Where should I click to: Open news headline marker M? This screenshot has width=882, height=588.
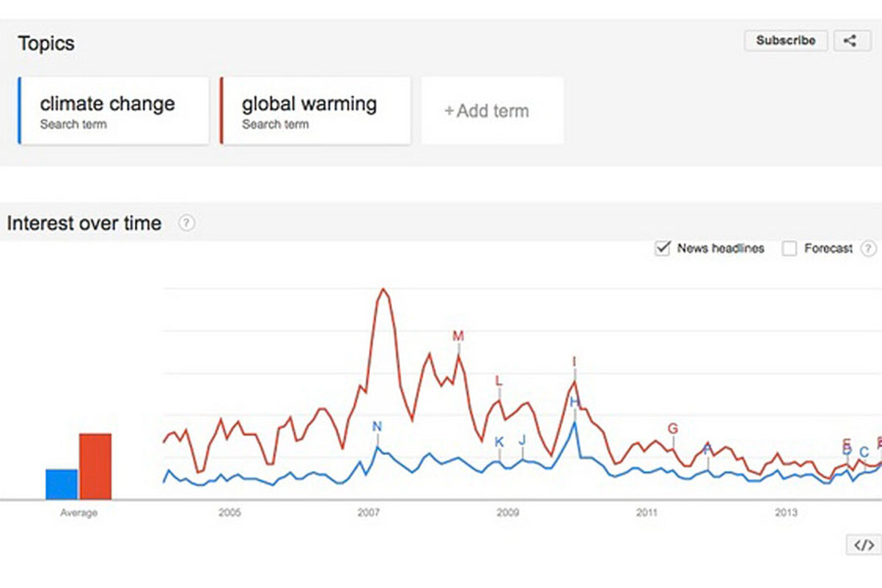point(458,337)
